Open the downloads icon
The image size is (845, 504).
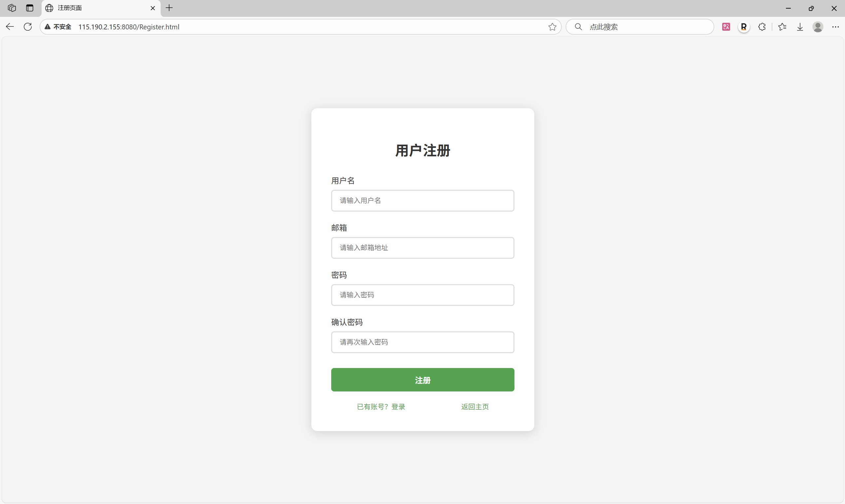pos(800,27)
